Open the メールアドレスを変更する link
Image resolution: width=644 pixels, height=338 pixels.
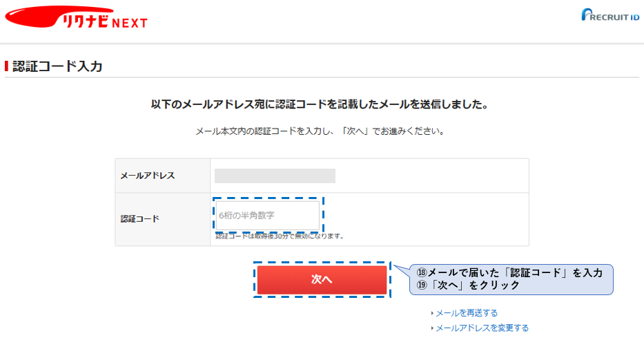pyautogui.click(x=482, y=328)
